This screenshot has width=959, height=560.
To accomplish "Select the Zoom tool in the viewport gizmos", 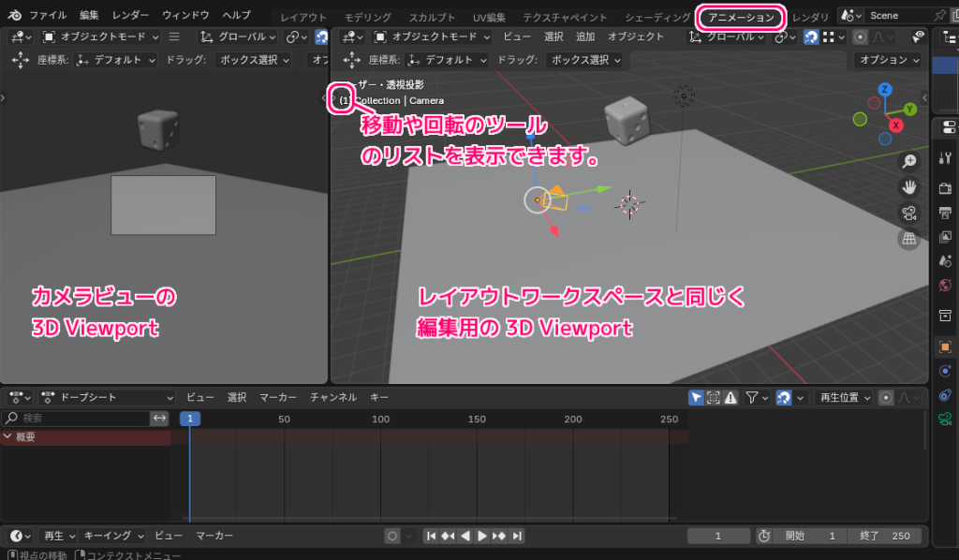I will coord(909,160).
